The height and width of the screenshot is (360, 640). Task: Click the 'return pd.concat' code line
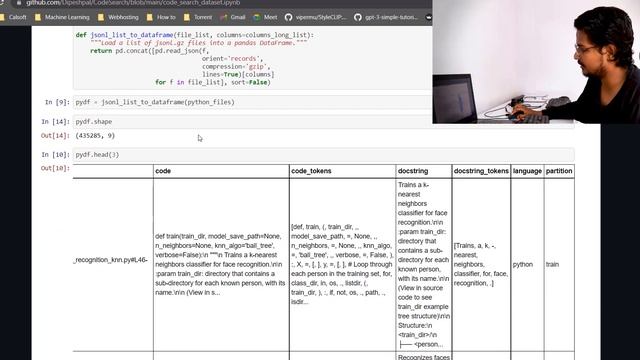point(149,51)
